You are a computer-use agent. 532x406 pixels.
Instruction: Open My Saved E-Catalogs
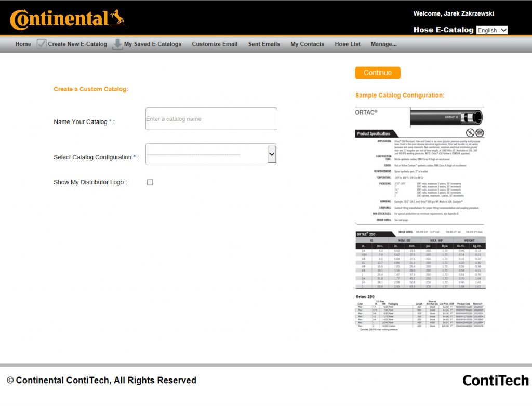[153, 44]
